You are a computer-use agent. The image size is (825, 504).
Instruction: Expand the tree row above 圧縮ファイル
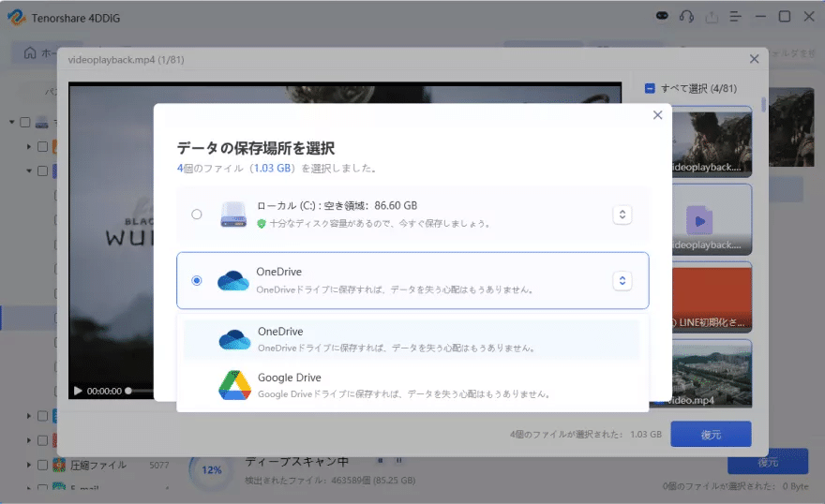(x=29, y=440)
